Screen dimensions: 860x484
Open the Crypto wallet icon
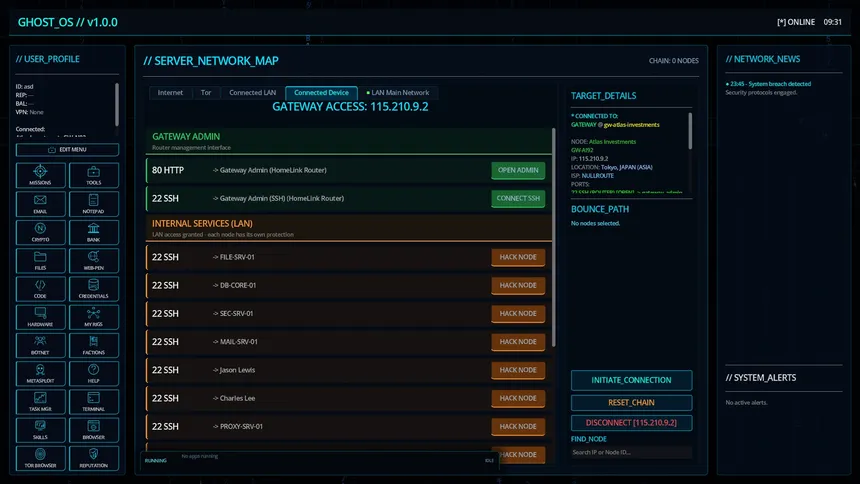[x=40, y=232]
